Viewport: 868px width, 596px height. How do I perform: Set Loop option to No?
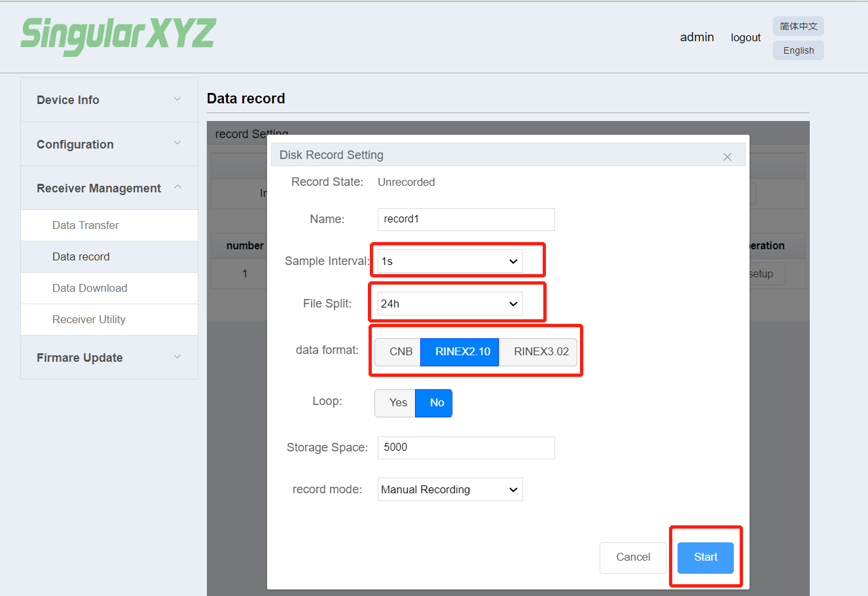(437, 403)
